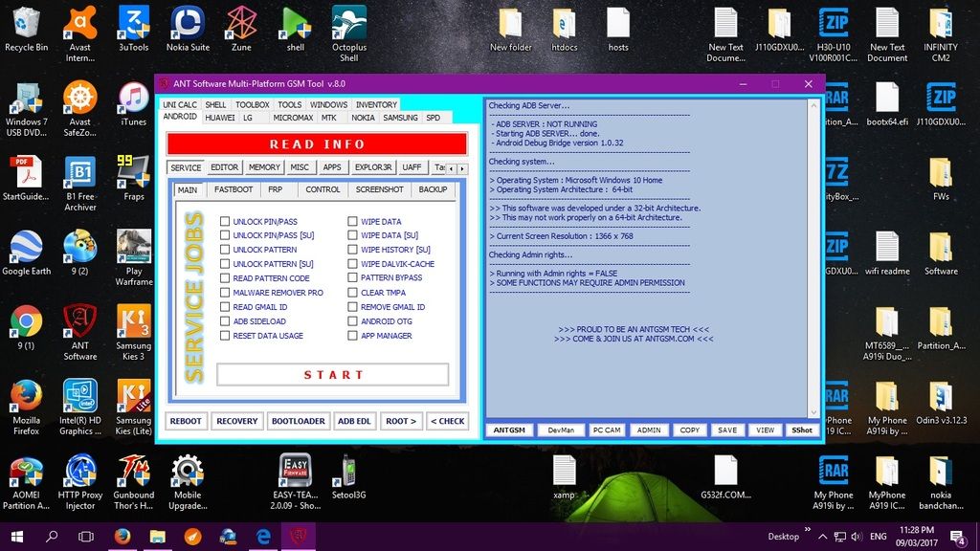Launch HTTP Proxy Injector icon
This screenshot has height=551, width=980.
80,482
